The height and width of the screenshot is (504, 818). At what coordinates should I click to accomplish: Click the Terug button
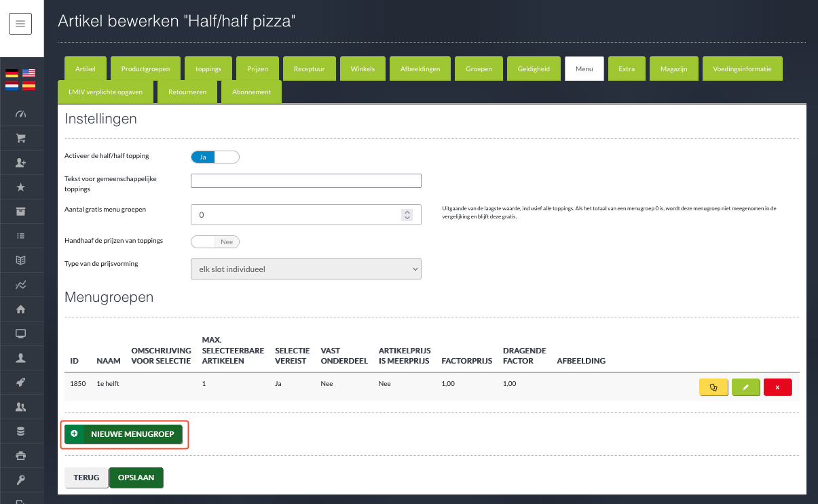pyautogui.click(x=86, y=478)
